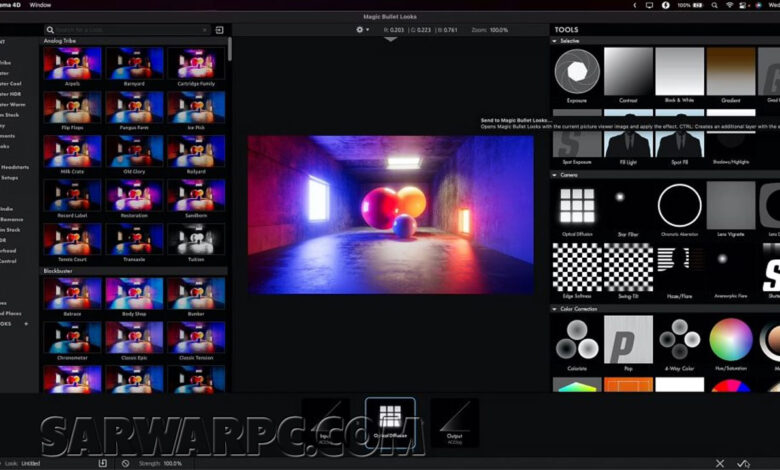Open the gear settings dropdown above preview
Image resolution: width=780 pixels, height=470 pixels.
coord(362,30)
